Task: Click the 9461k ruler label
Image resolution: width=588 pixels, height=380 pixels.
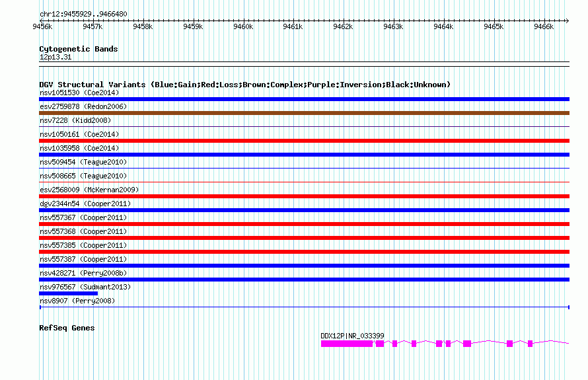Action: click(293, 26)
